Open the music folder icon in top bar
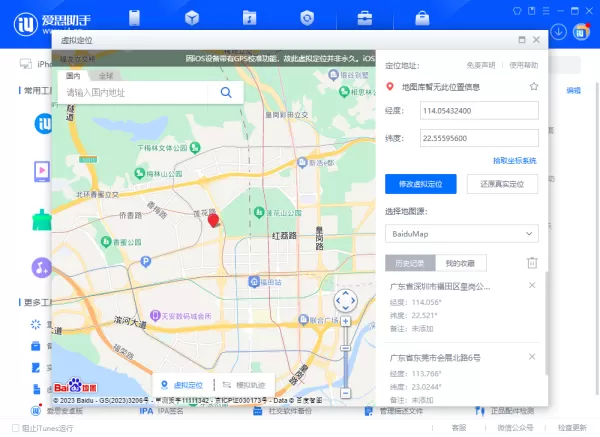This screenshot has width=600, height=437. click(249, 18)
